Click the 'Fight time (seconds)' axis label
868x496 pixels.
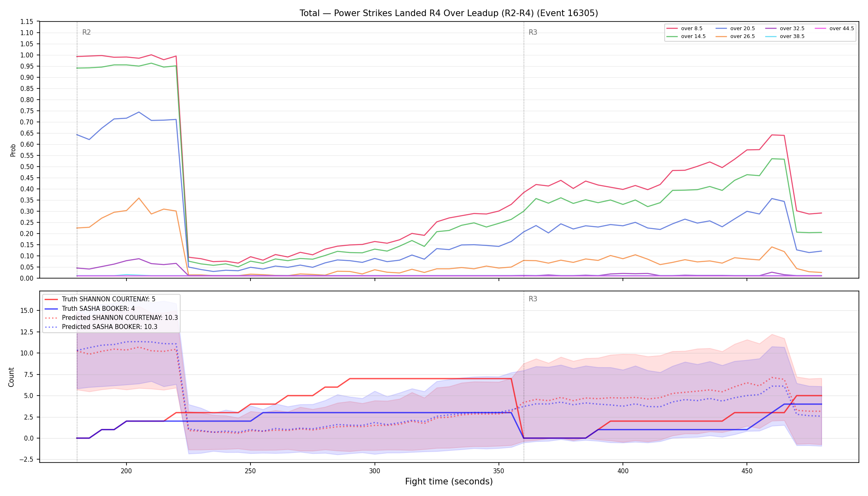click(449, 482)
